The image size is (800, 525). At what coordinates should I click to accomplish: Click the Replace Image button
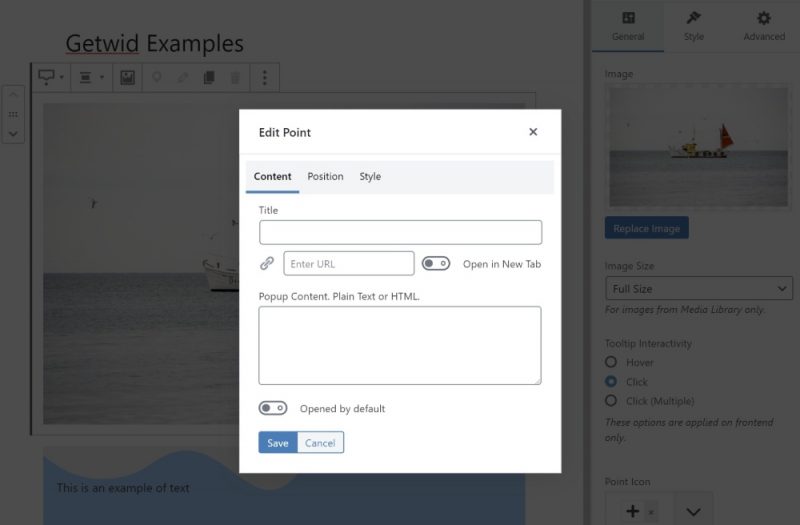click(x=646, y=228)
